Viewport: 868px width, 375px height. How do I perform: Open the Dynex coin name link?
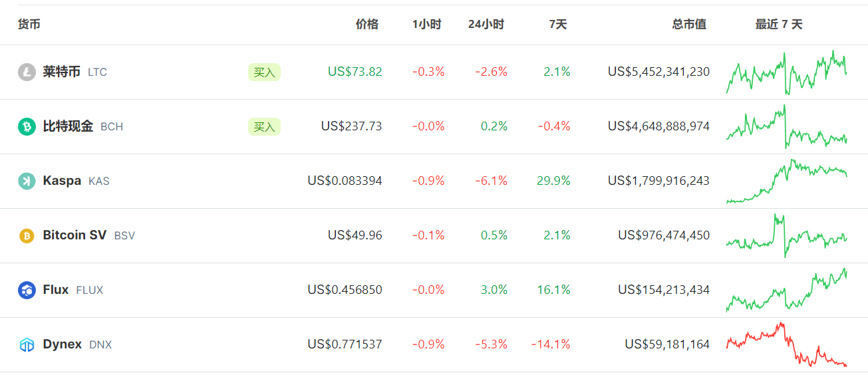tap(62, 344)
